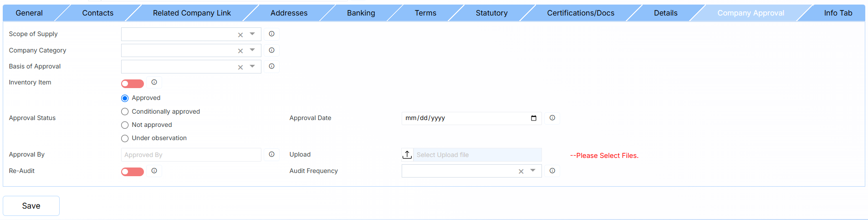Click info icon beside Scope of Supply
Viewport: 868px width, 220px height.
click(x=271, y=34)
